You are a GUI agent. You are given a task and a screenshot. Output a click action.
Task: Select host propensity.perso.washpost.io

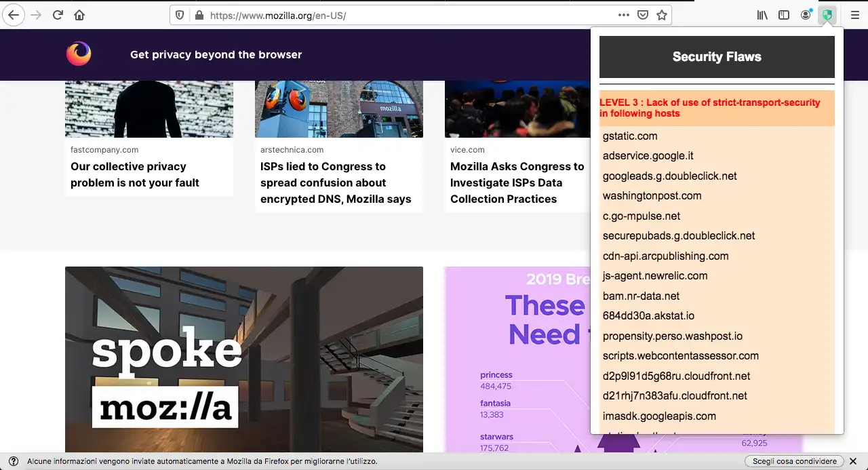point(672,336)
